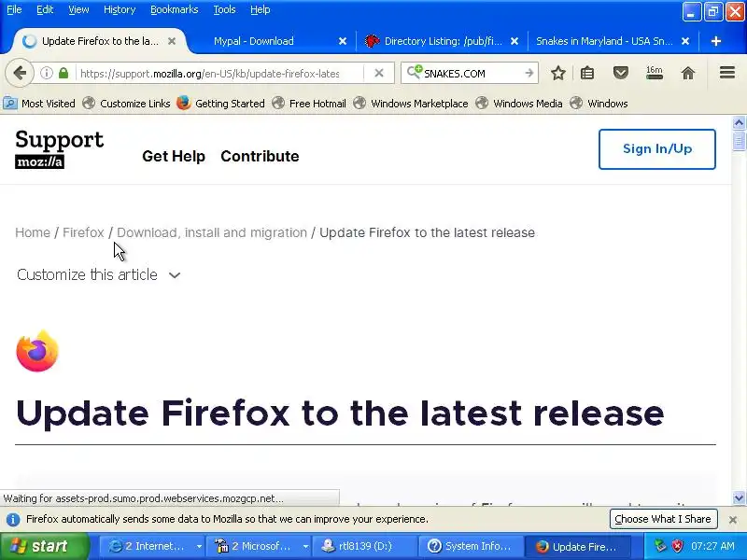Switch to the Mypal - Download tab
This screenshot has width=747, height=560.
pyautogui.click(x=253, y=41)
